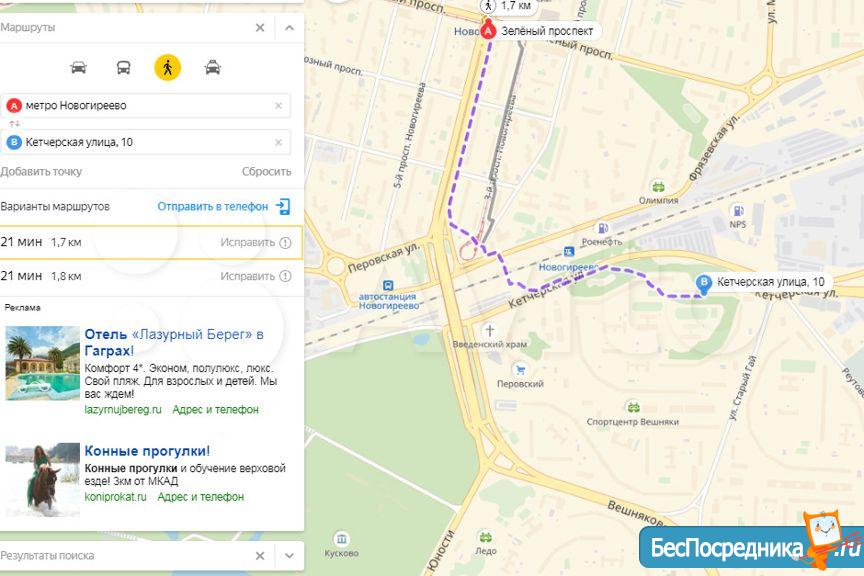Select the taxi route mode icon
864x576 pixels.
coord(213,68)
